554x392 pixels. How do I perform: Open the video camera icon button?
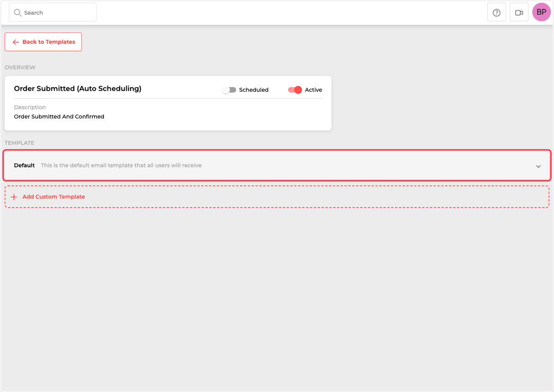[519, 12]
